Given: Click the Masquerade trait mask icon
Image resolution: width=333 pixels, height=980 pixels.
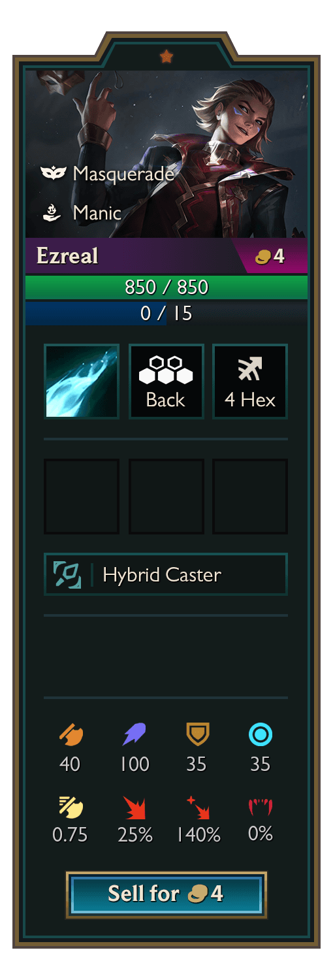Looking at the screenshot, I should tap(54, 173).
